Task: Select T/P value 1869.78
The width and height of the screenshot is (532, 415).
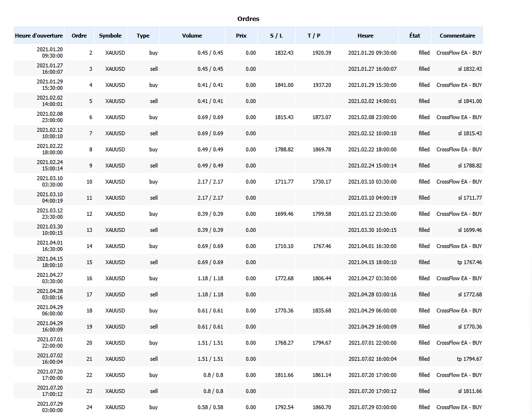Action: pyautogui.click(x=321, y=149)
